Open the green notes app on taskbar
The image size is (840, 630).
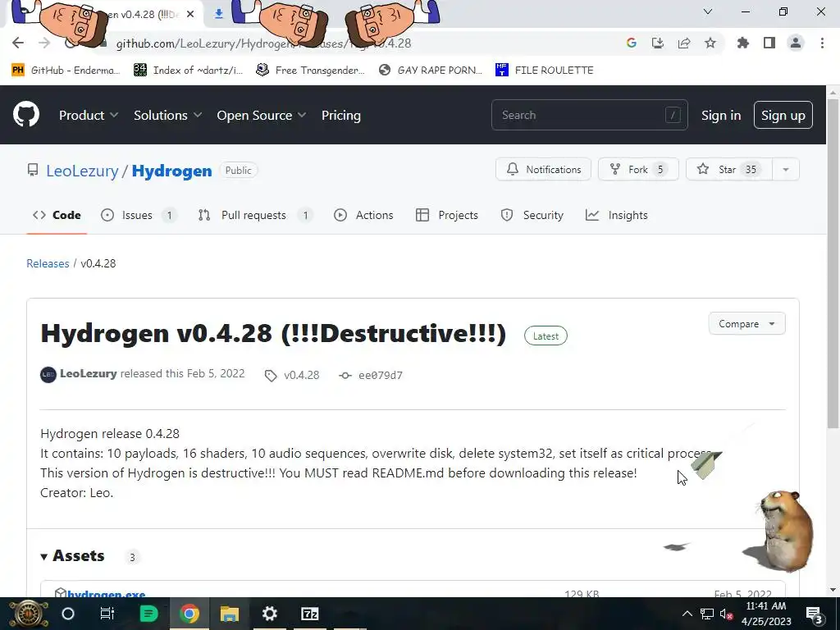(148, 614)
